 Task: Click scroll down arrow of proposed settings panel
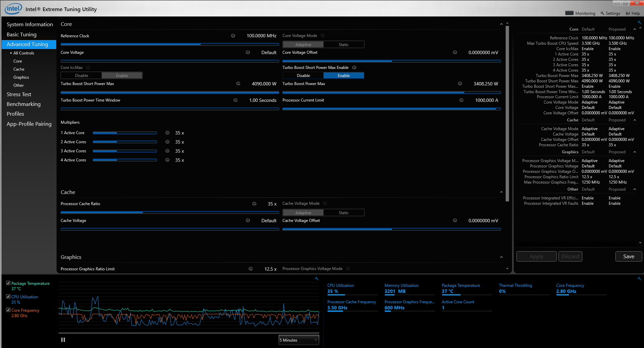(640, 243)
